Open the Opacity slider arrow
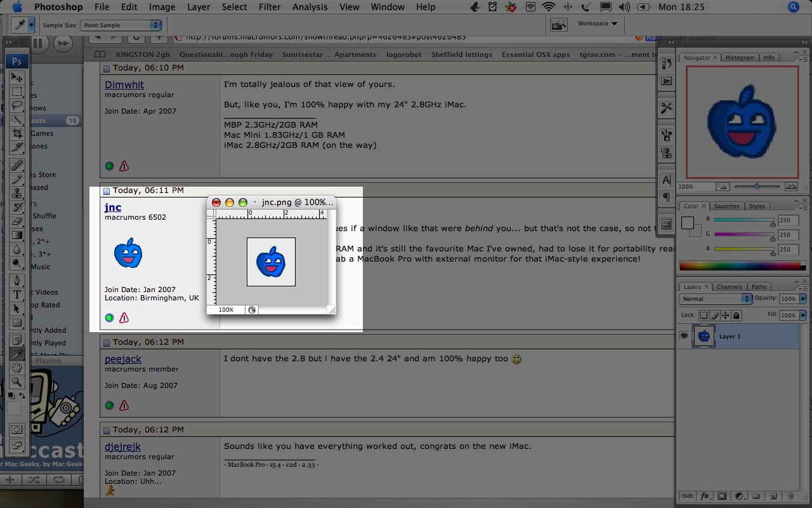Image resolution: width=812 pixels, height=508 pixels. [x=803, y=298]
